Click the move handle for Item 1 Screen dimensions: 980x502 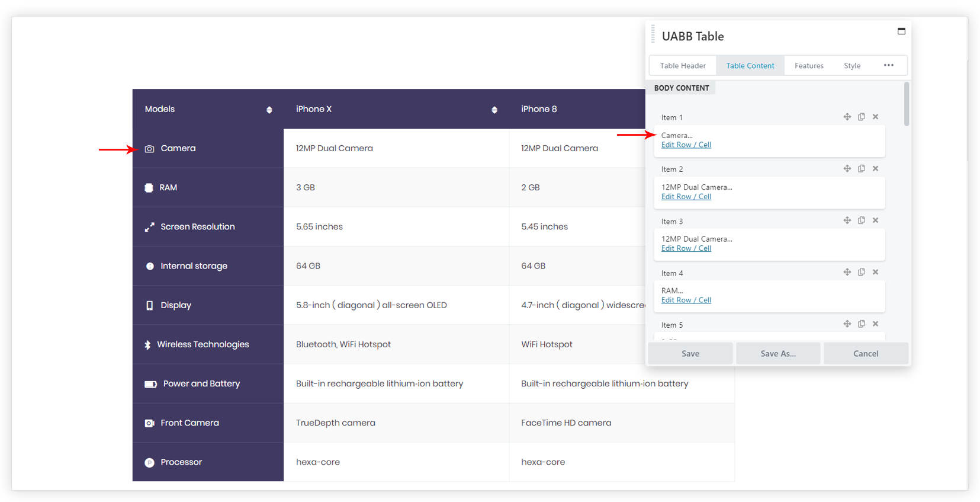pyautogui.click(x=847, y=117)
